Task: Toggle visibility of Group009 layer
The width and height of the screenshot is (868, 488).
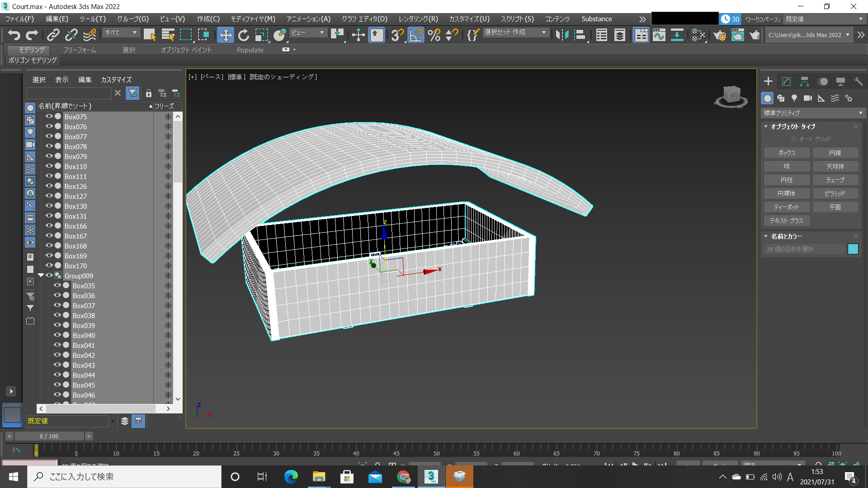Action: click(x=51, y=275)
